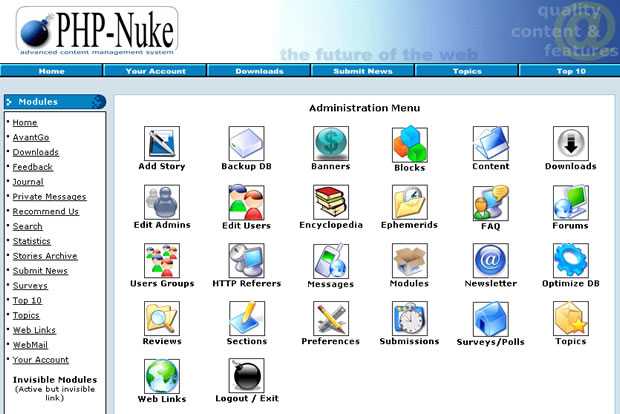The width and height of the screenshot is (620, 414).
Task: Click the Optimize DB text label
Action: click(571, 284)
